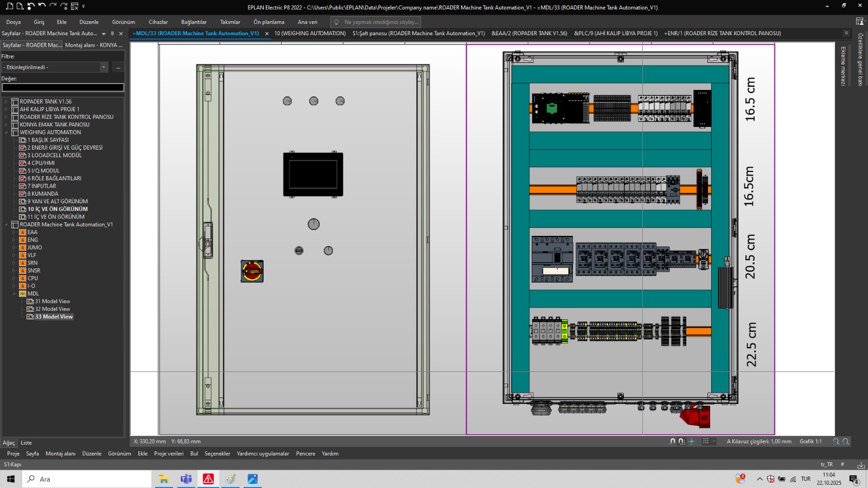Switch navigator to Liste view
The image size is (868, 488).
26,443
